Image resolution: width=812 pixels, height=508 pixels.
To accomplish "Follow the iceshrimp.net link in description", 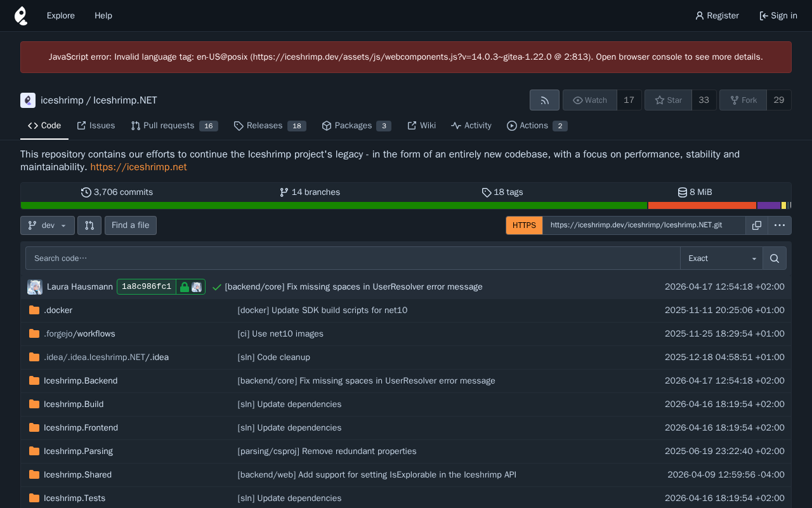I will (138, 167).
